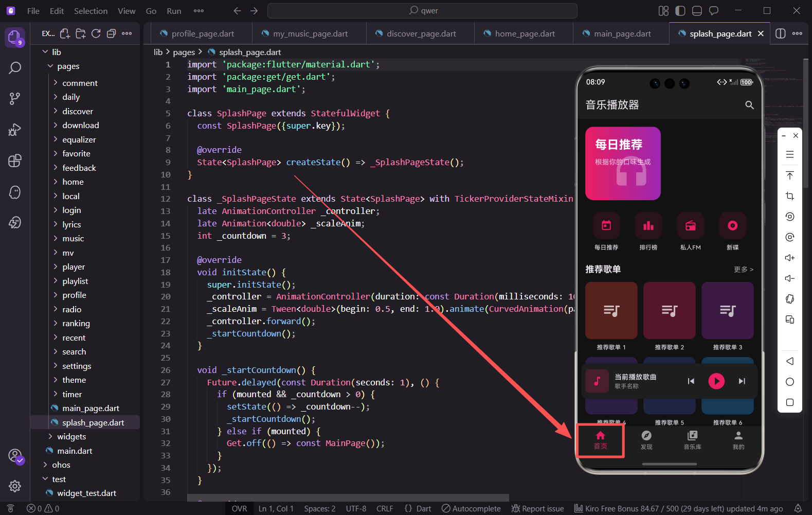Click emulator volume up button

point(790,258)
